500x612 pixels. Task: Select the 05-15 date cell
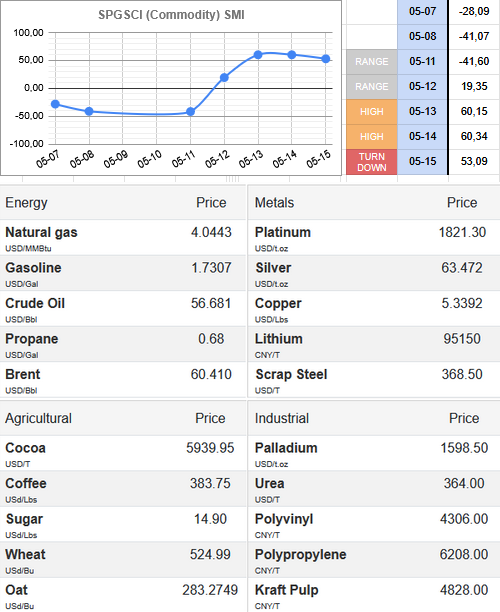tap(422, 162)
